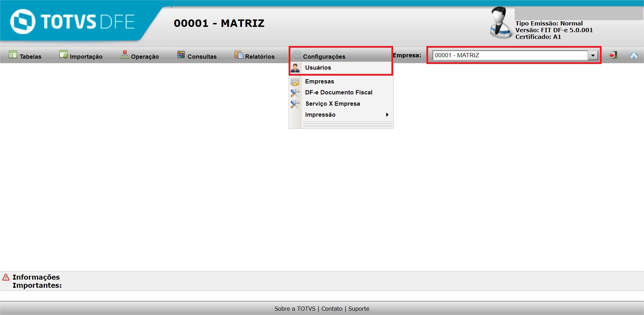Viewport: 644px width, 315px height.
Task: Click the Importação import icon
Action: click(x=64, y=54)
